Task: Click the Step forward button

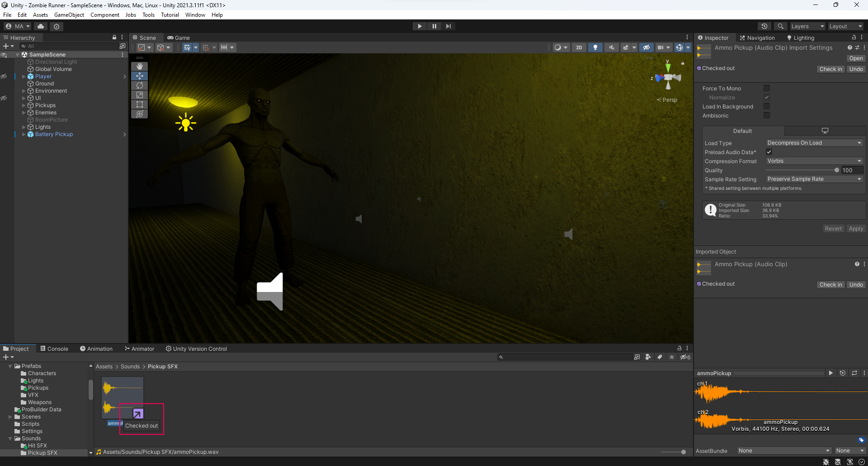Action: click(x=448, y=26)
